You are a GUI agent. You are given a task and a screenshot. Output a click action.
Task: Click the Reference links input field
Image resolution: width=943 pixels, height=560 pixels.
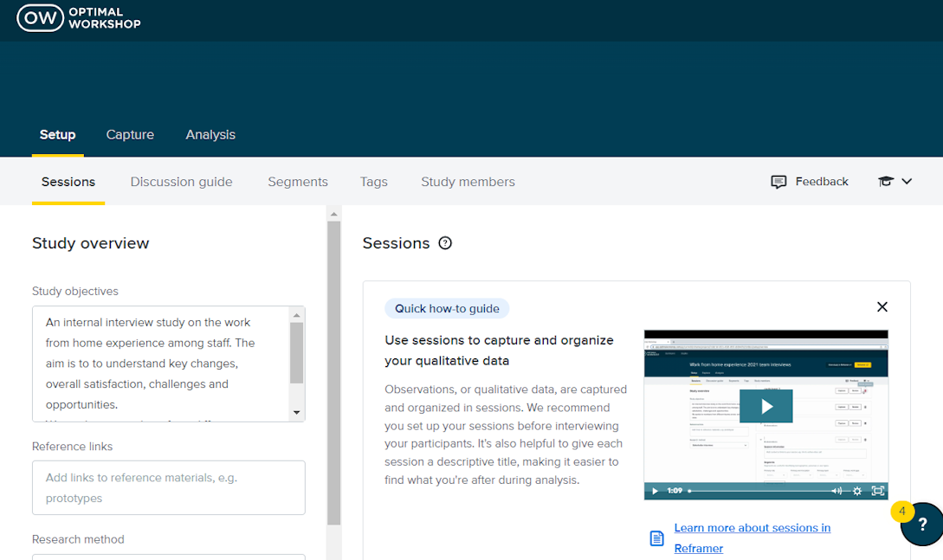click(x=168, y=486)
